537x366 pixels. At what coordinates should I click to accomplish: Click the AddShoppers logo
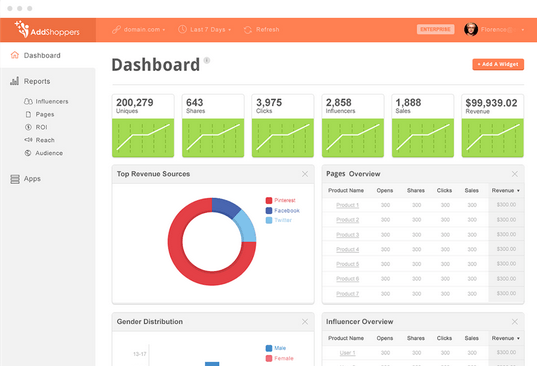click(47, 30)
